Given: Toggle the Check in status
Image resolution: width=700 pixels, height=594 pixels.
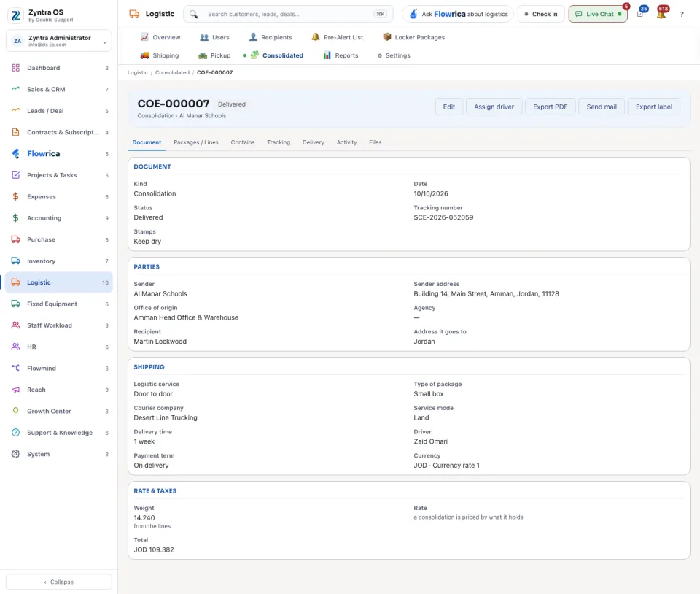Looking at the screenshot, I should (x=541, y=14).
